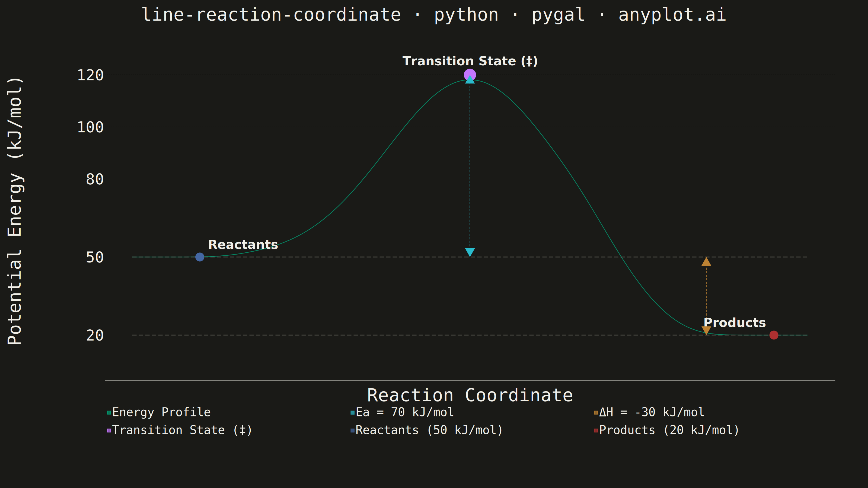The height and width of the screenshot is (488, 868).
Task: Click the 120 y-axis tick label
Action: click(90, 75)
